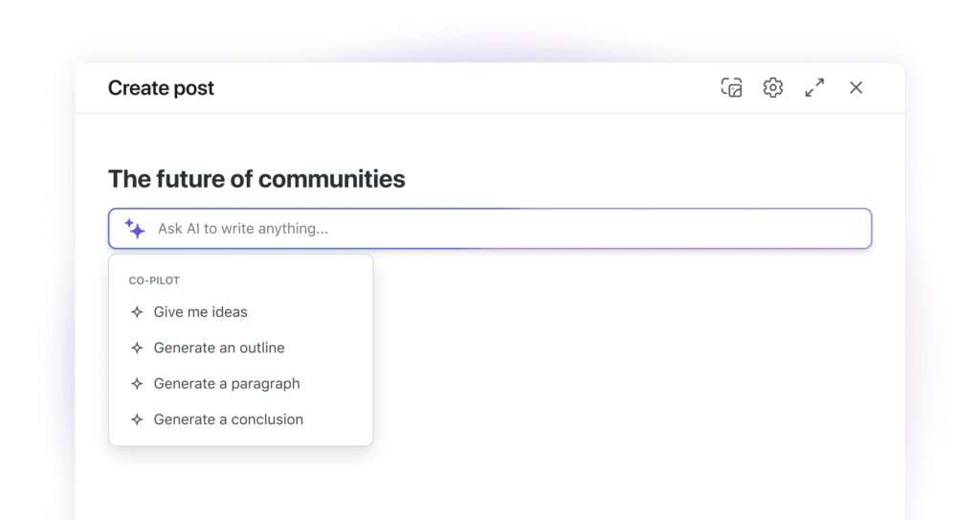
Task: Click sparkle icon beside Give me ideas
Action: pyautogui.click(x=137, y=312)
